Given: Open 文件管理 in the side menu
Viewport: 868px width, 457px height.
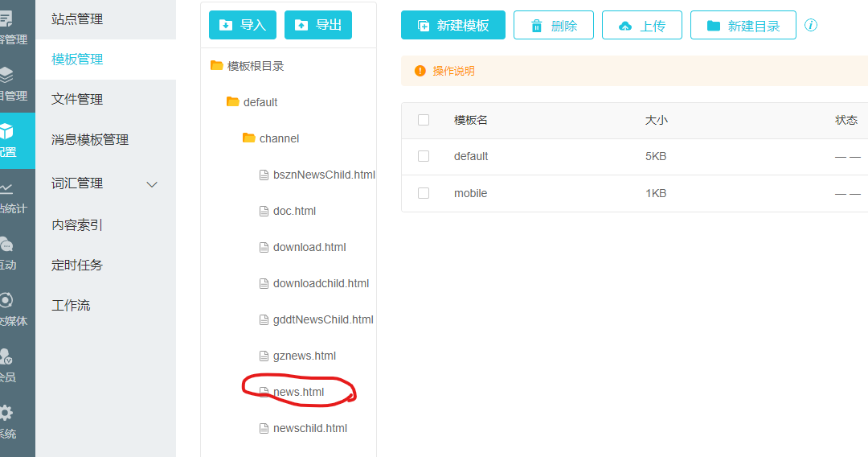Looking at the screenshot, I should pos(77,99).
